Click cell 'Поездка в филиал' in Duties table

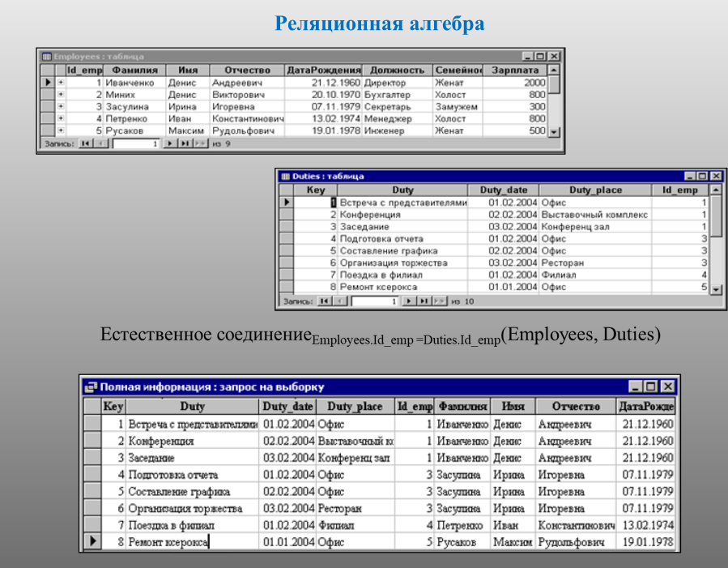click(402, 275)
